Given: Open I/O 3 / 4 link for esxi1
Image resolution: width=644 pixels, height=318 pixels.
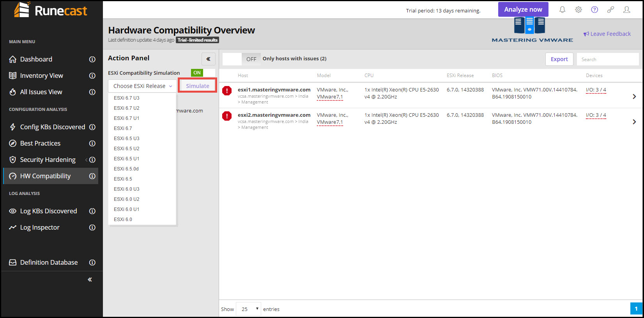Looking at the screenshot, I should [x=596, y=90].
